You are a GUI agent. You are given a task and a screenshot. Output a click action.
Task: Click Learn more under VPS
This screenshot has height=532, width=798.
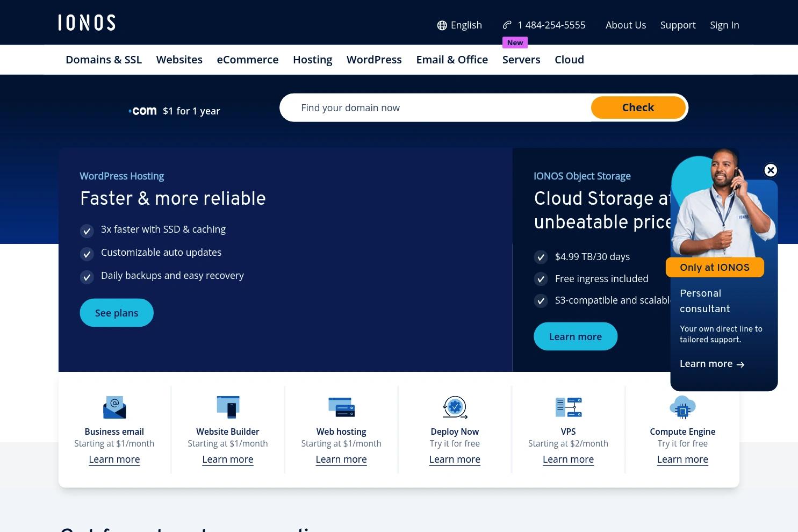pos(568,459)
